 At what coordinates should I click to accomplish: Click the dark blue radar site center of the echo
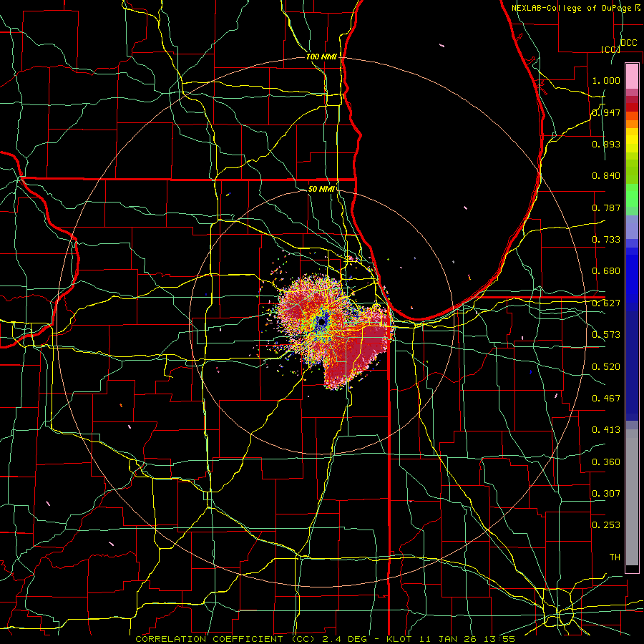[x=322, y=323]
